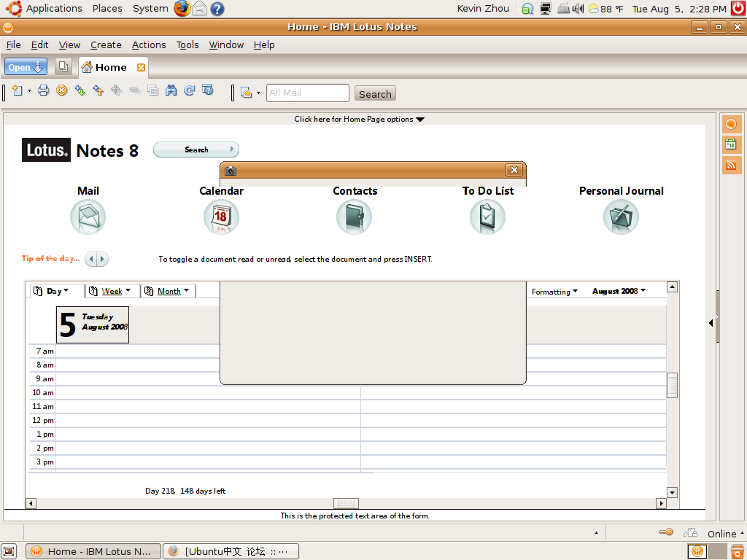Click the binoculars Find icon
This screenshot has height=560, width=747.
[171, 90]
